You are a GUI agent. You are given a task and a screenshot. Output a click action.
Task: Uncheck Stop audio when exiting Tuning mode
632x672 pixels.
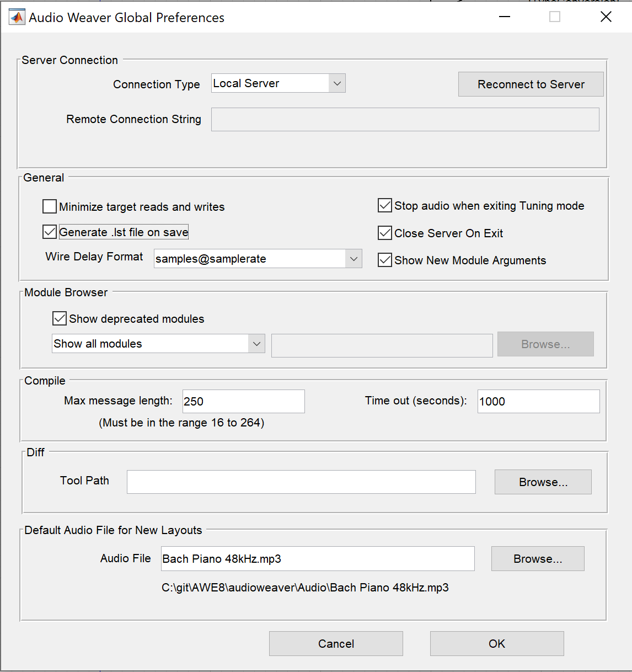click(384, 205)
